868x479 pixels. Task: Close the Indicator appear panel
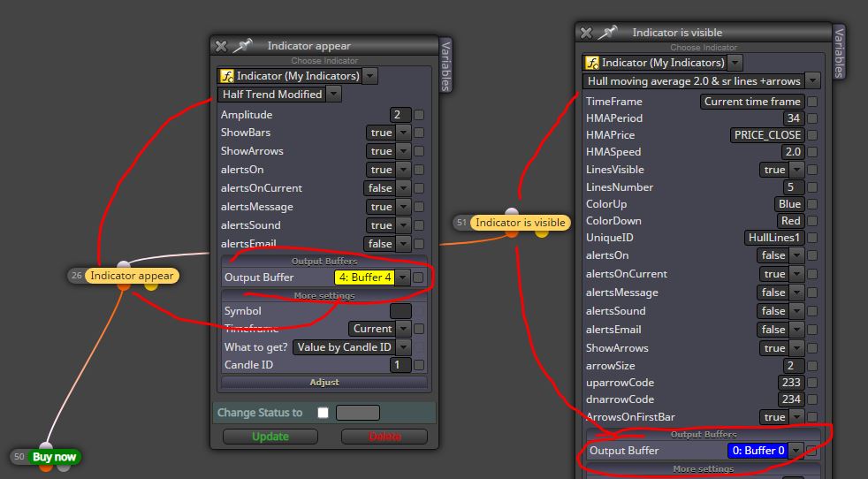point(221,46)
